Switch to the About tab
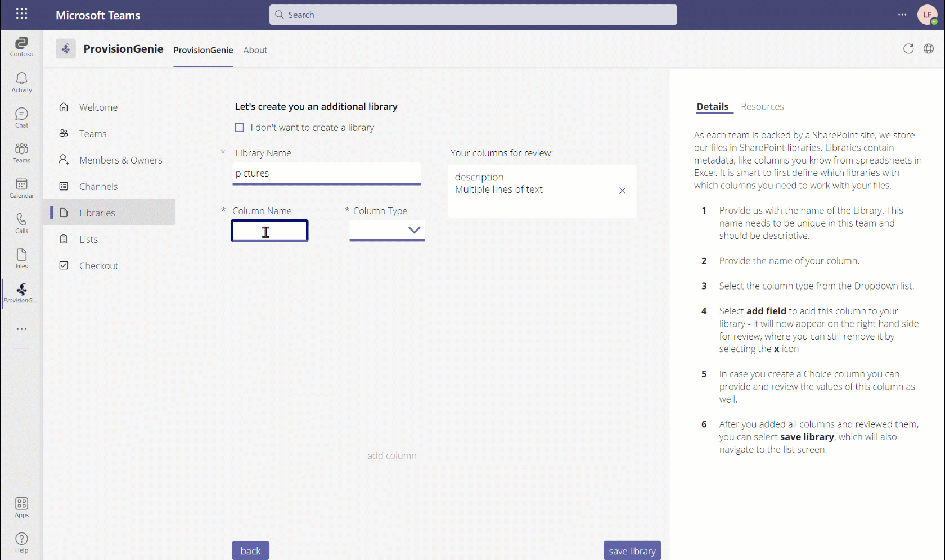 point(255,50)
